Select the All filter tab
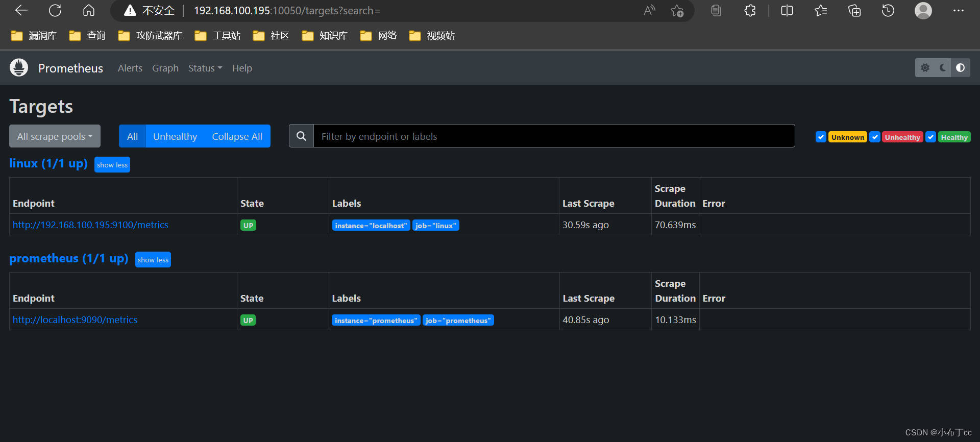 click(133, 136)
